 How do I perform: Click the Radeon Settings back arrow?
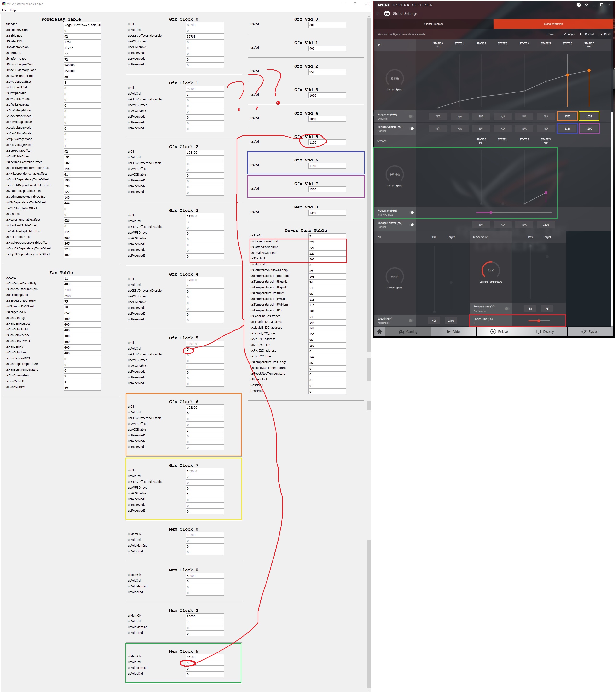pyautogui.click(x=378, y=14)
